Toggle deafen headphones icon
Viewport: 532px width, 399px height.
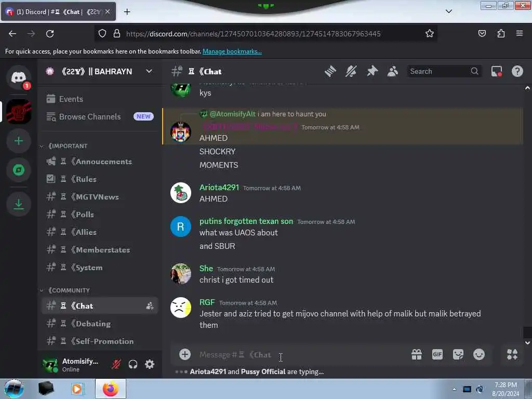pos(133,364)
